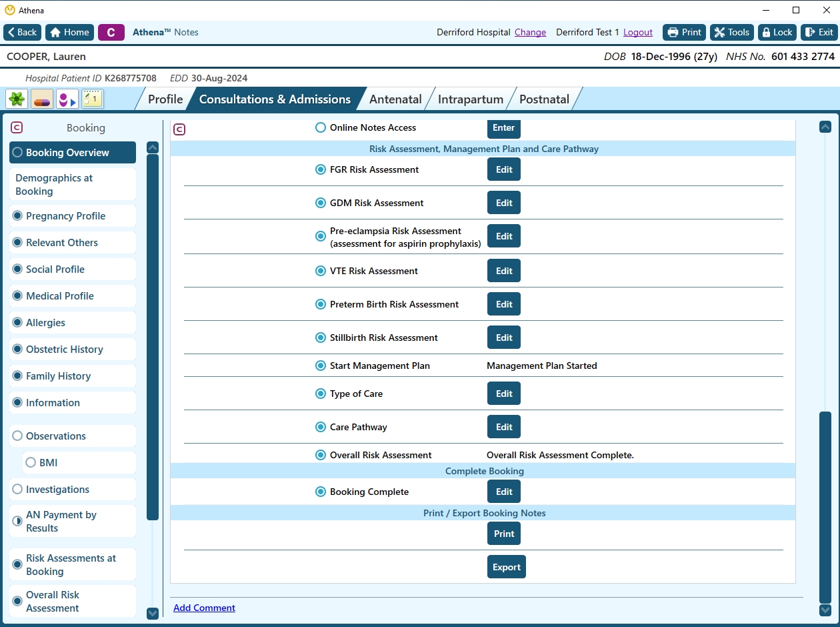Click the purple person with arrow icon

(67, 99)
